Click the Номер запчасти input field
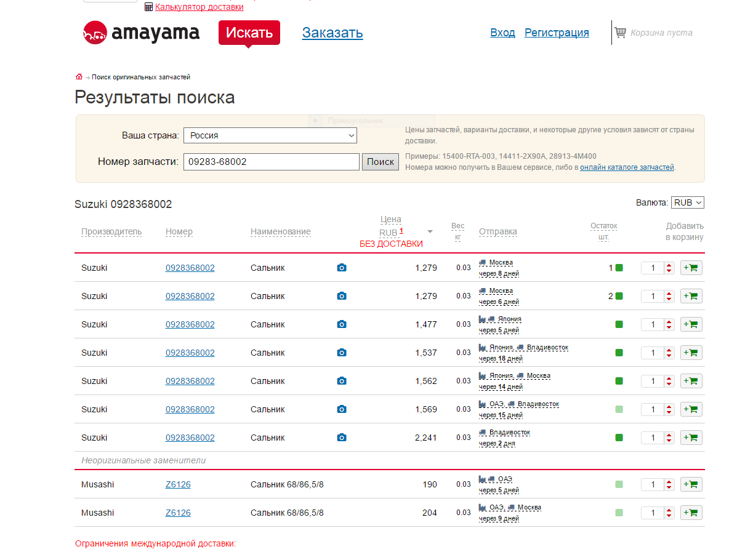 tap(271, 162)
